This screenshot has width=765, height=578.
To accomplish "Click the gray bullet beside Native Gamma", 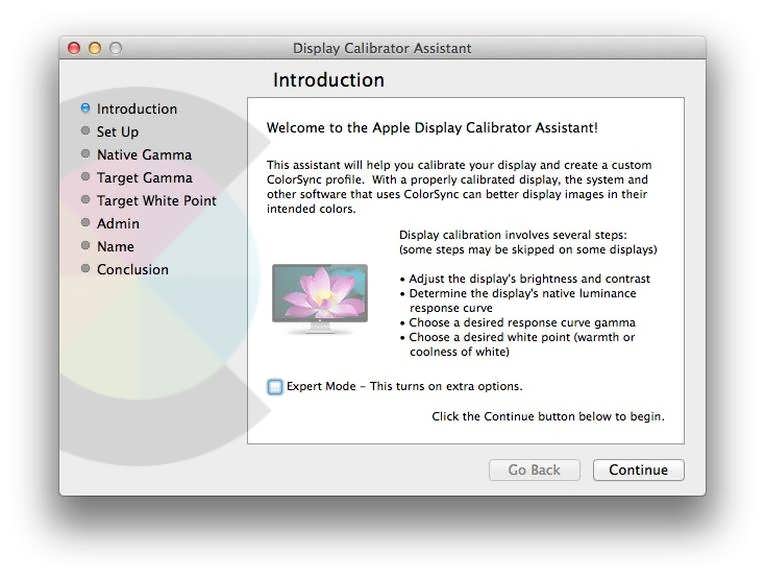I will 85,154.
